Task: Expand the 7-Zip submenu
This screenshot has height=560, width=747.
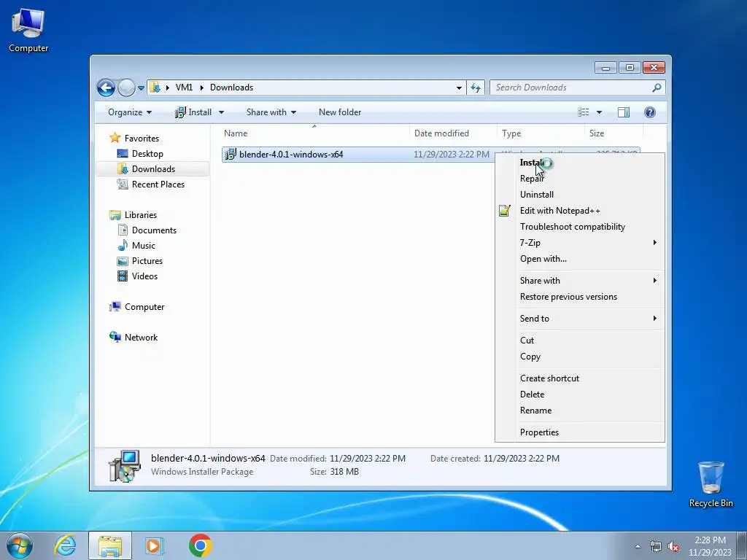Action: click(x=580, y=243)
